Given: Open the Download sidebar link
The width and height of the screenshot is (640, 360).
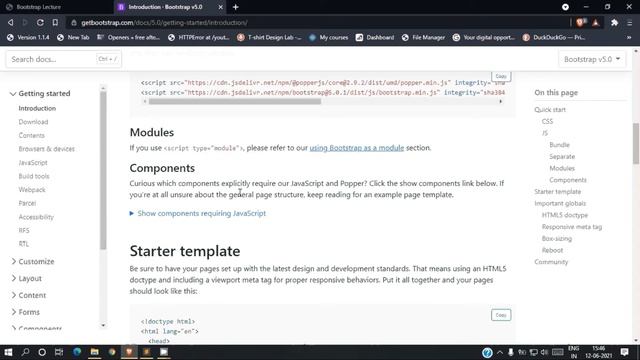Looking at the screenshot, I should pyautogui.click(x=33, y=122).
